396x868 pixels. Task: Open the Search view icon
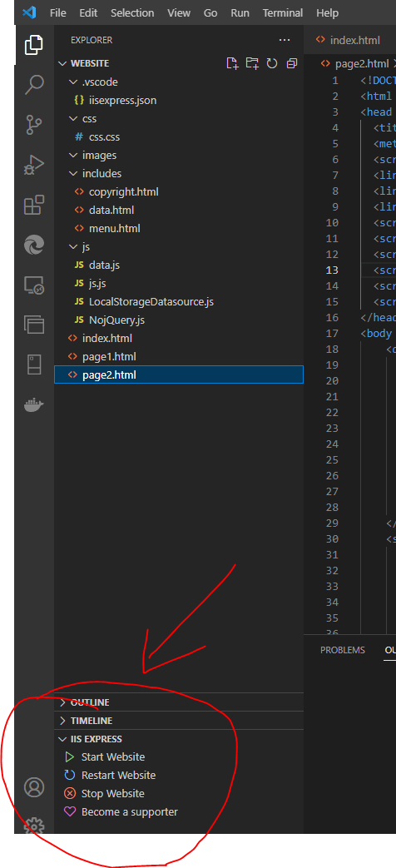point(34,85)
